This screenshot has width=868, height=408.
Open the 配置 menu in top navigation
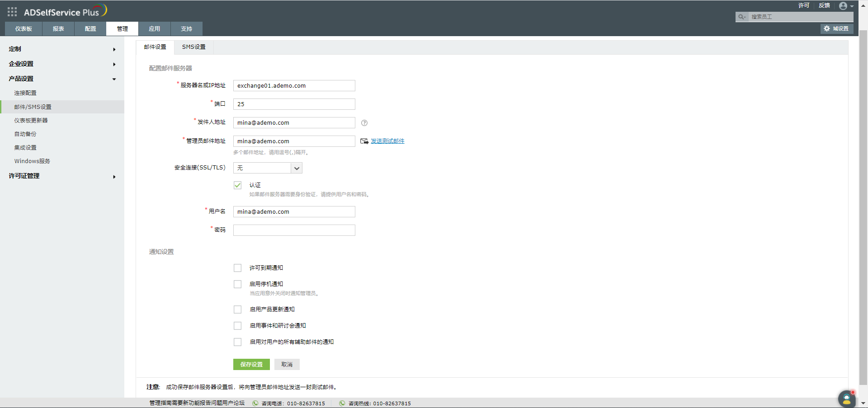pyautogui.click(x=90, y=28)
